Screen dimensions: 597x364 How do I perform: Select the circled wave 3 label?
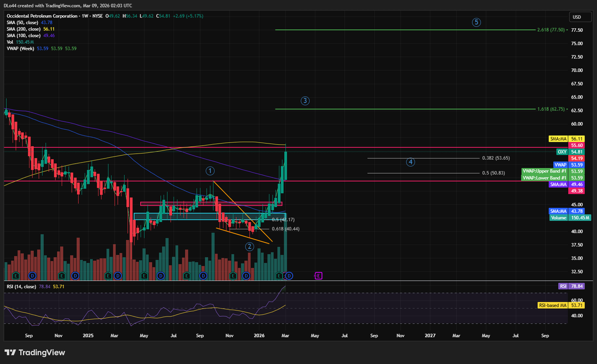(x=305, y=101)
